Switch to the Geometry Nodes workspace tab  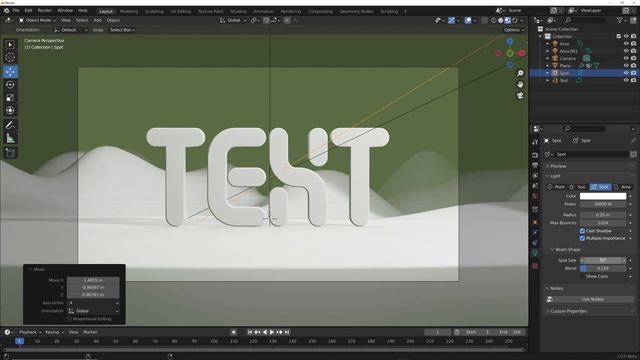(x=356, y=11)
